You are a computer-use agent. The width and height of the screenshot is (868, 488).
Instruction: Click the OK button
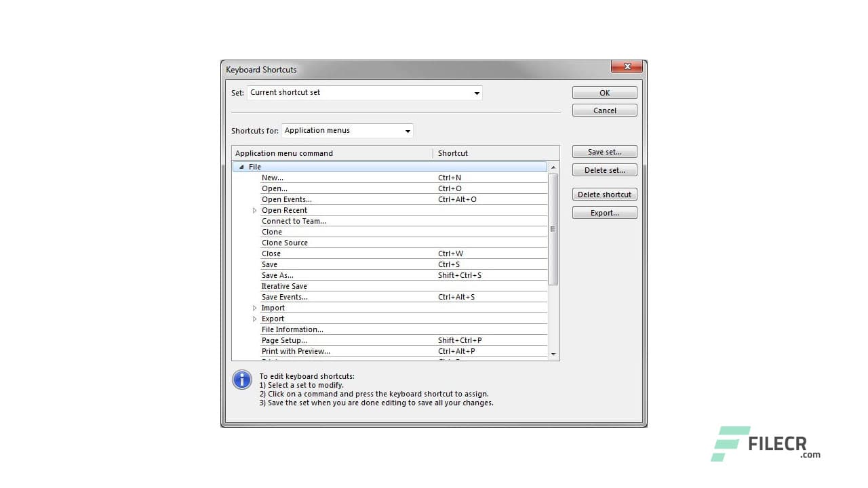[604, 92]
